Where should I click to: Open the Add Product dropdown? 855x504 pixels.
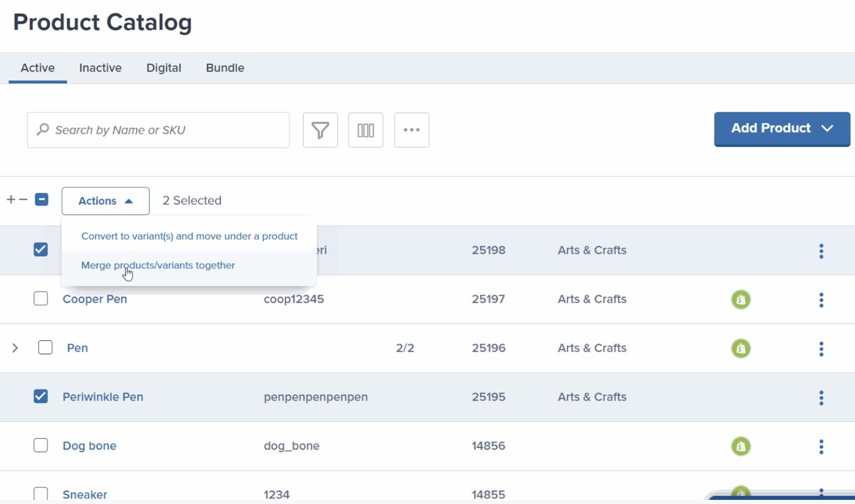pos(781,129)
